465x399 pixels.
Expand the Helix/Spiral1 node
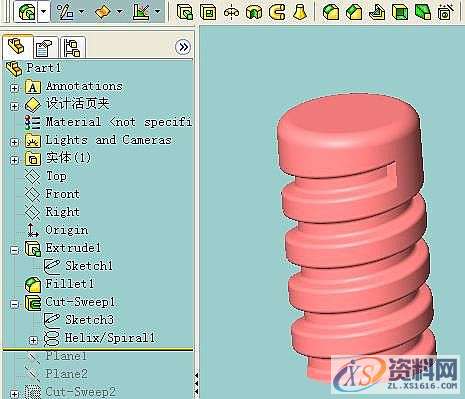pyautogui.click(x=33, y=340)
